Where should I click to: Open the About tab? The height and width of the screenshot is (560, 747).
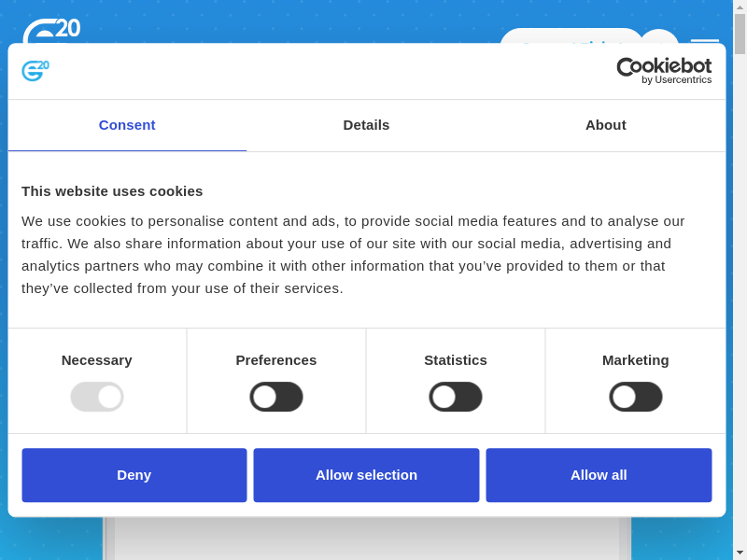point(606,125)
